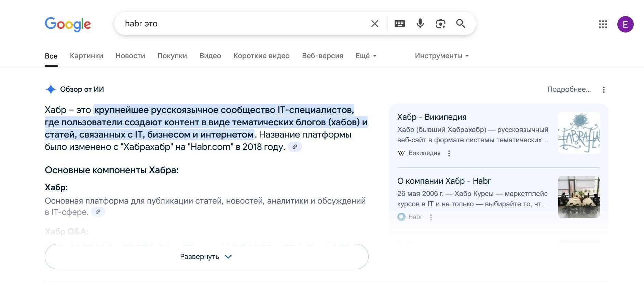Click the magnifier search button

[x=461, y=24]
